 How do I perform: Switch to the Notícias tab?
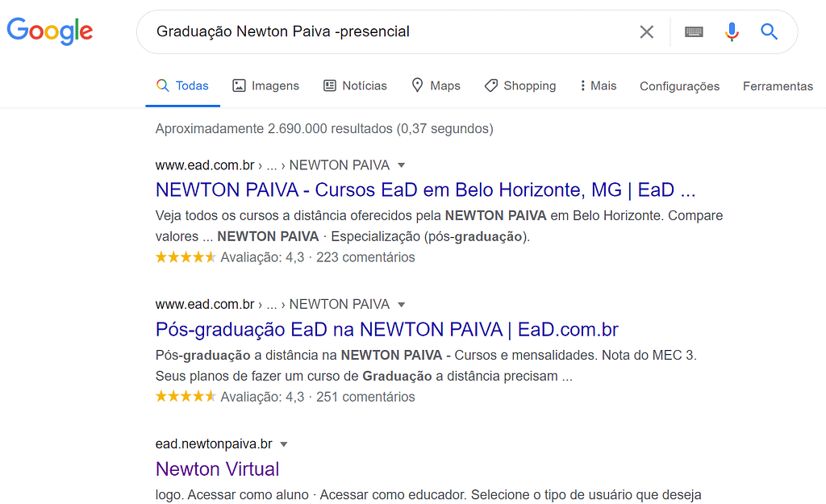tap(355, 85)
